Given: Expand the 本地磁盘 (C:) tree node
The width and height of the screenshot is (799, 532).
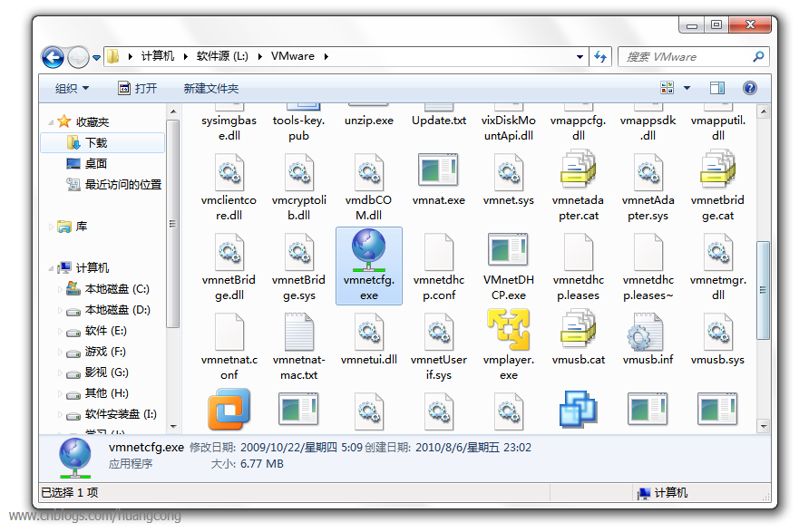Looking at the screenshot, I should click(60, 289).
